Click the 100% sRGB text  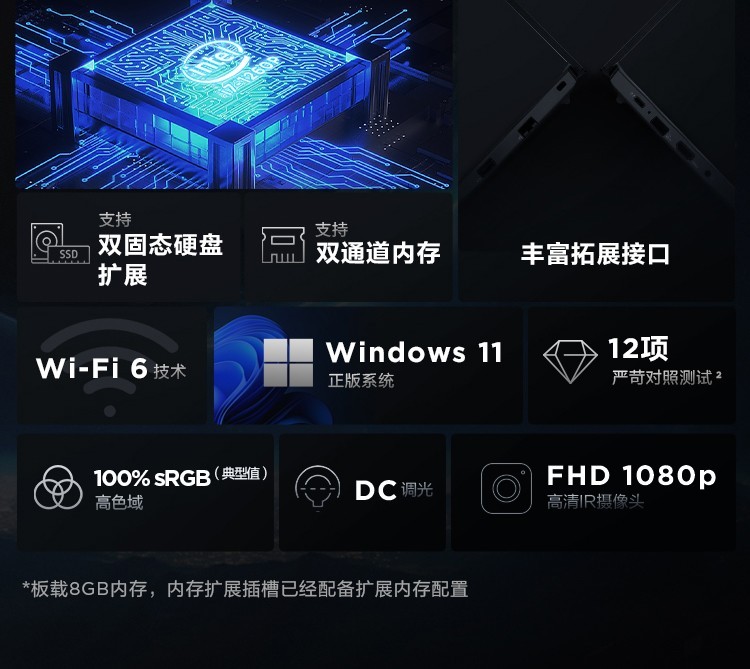(x=152, y=478)
